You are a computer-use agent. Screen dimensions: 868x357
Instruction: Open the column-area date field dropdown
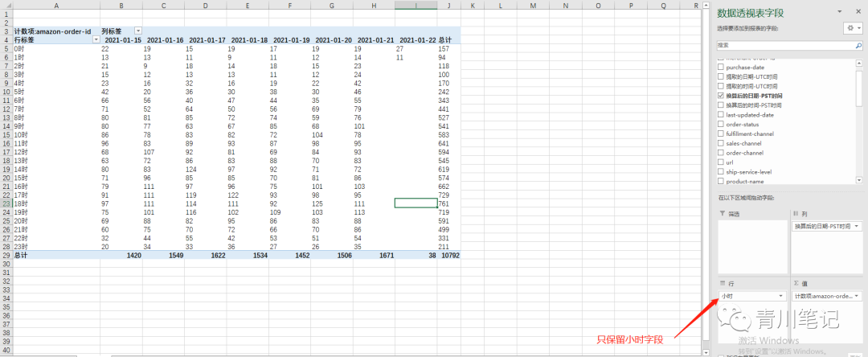click(x=857, y=226)
